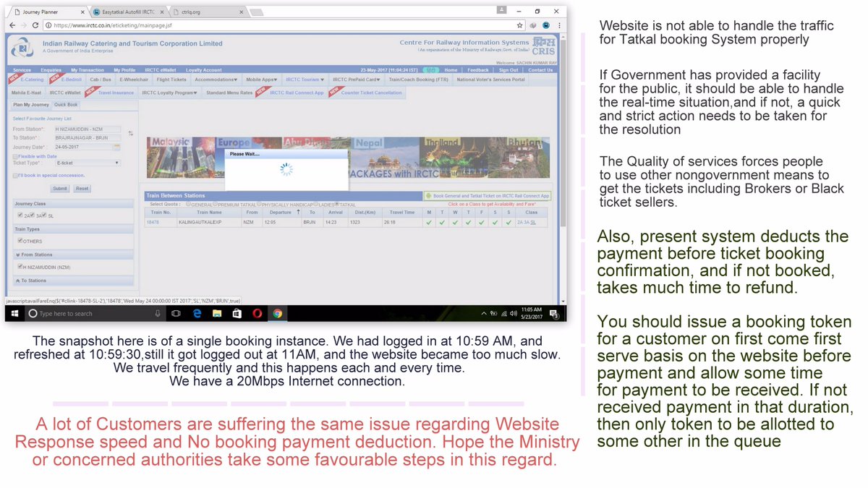Collapse the From Stations section
Screen dimensions: 868x488
pyautogui.click(x=74, y=254)
